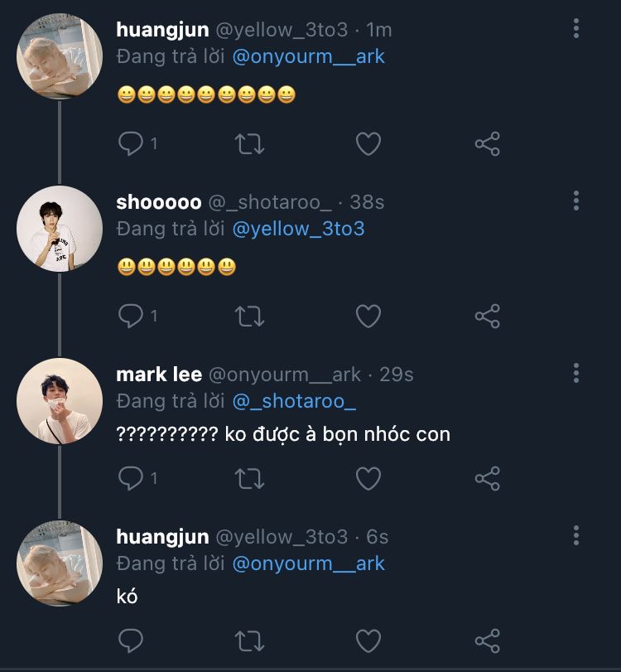Like mark lee's tweet
Viewport: 621px width, 672px height.
coord(368,478)
